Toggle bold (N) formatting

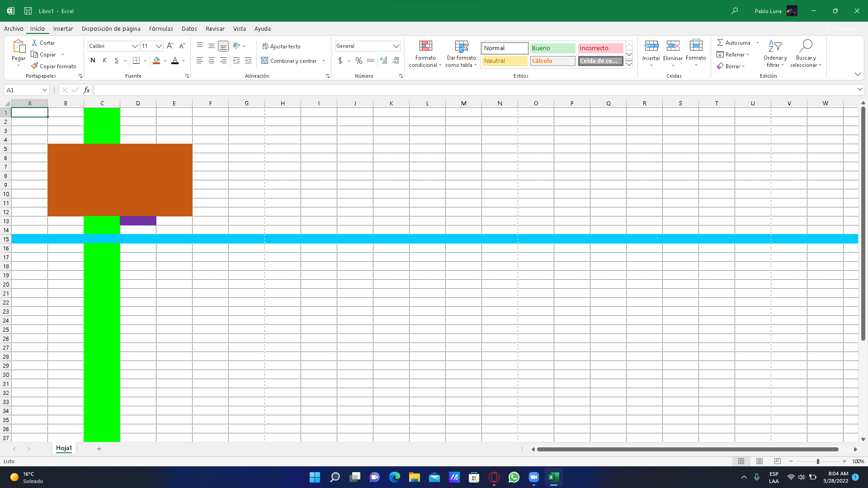point(93,60)
